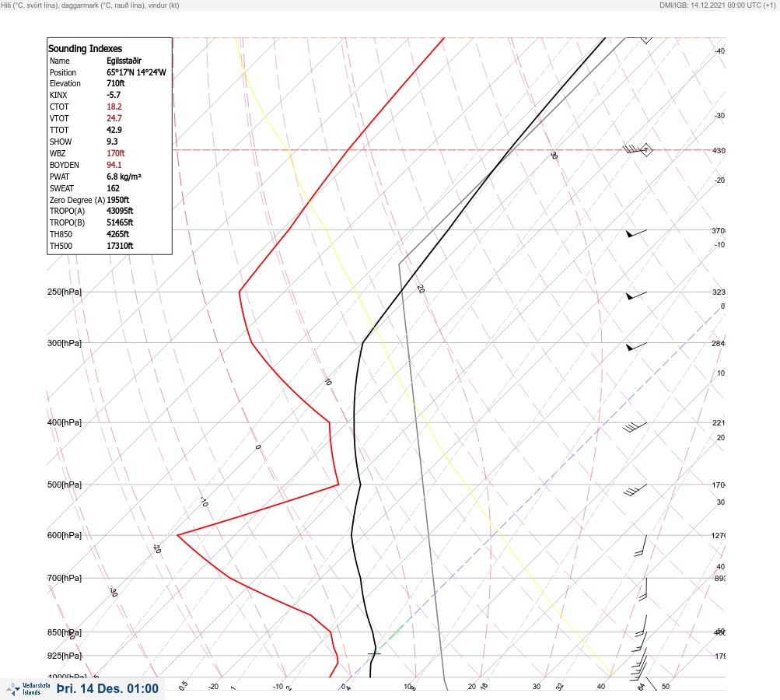This screenshot has height=700, width=780.
Task: Click the TH500 value 17310ft
Action: 120,246
